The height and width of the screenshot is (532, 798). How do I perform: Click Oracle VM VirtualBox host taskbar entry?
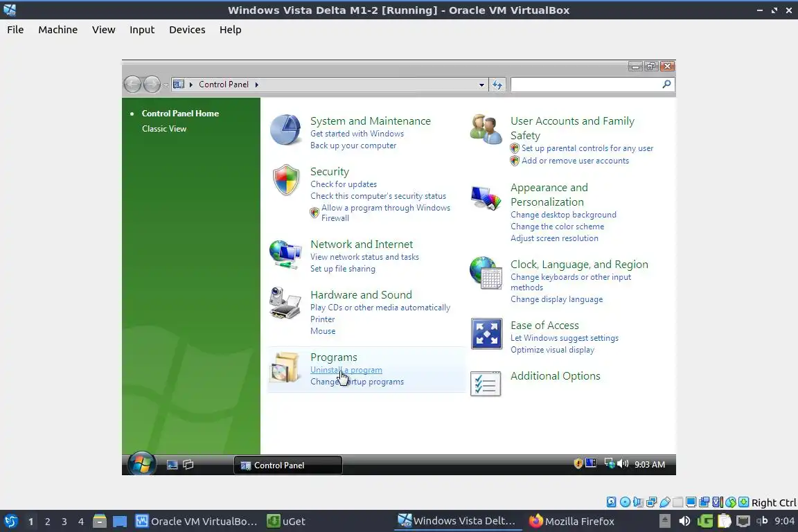tap(197, 522)
